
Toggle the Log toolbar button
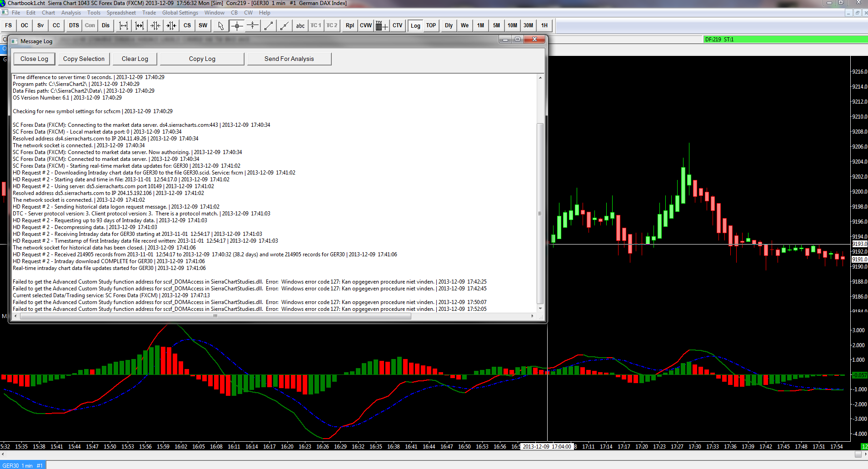tap(415, 25)
